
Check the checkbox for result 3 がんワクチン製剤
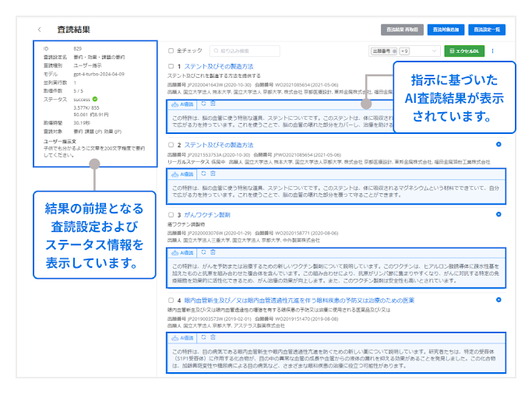171,215
